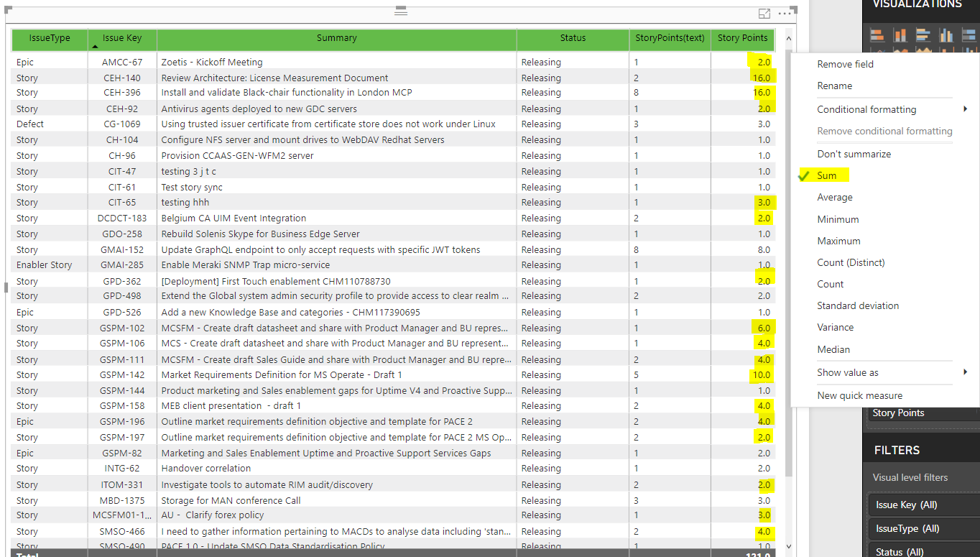Click the Summary column header

(336, 39)
